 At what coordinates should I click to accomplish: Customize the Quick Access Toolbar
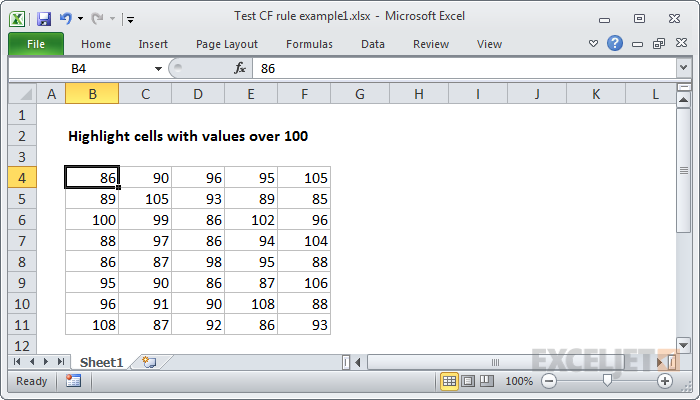pos(130,19)
